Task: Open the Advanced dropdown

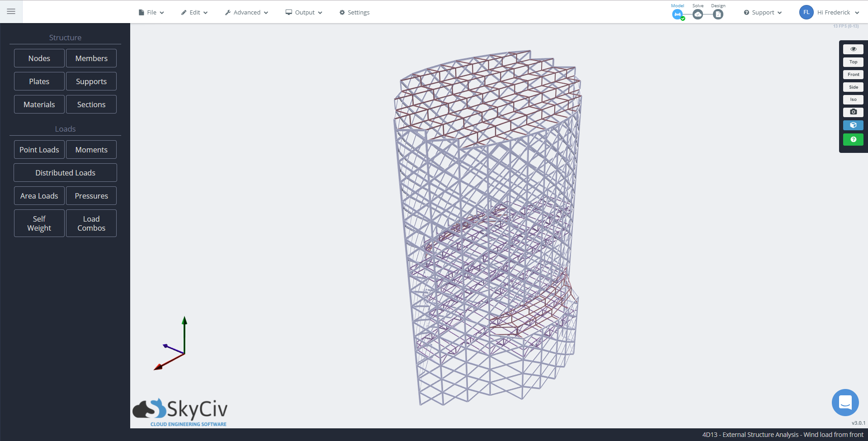Action: point(246,12)
